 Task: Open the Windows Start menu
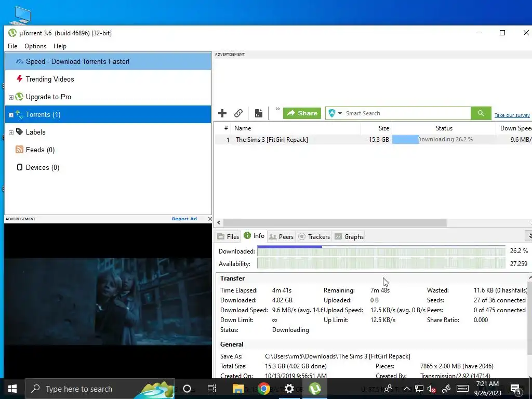[12, 389]
